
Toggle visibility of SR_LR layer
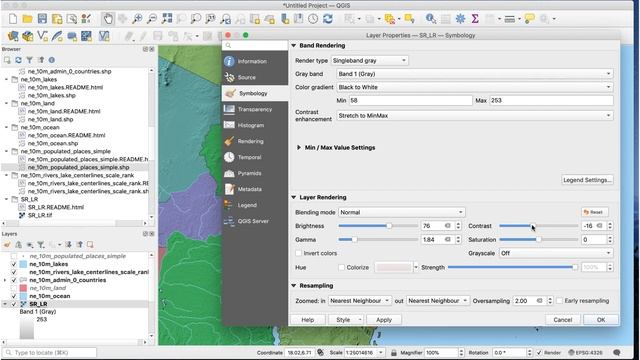14,304
